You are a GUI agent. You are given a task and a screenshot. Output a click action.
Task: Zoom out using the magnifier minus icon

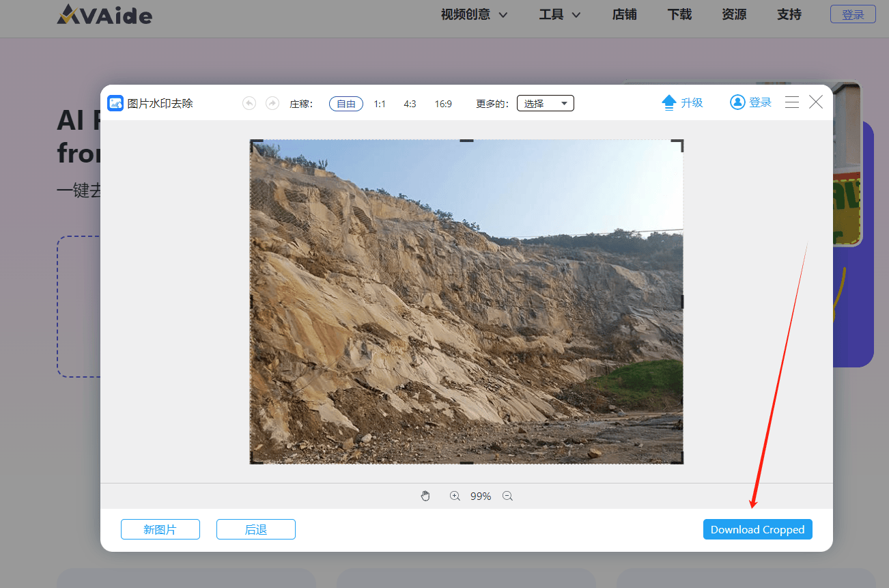[507, 496]
